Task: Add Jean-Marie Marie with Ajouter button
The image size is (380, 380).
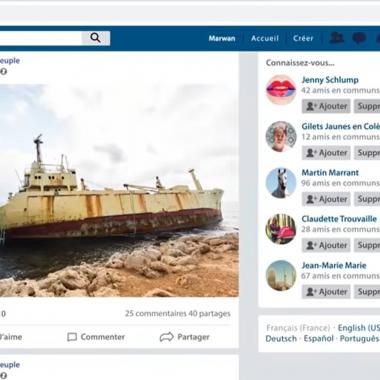Action: pyautogui.click(x=326, y=292)
